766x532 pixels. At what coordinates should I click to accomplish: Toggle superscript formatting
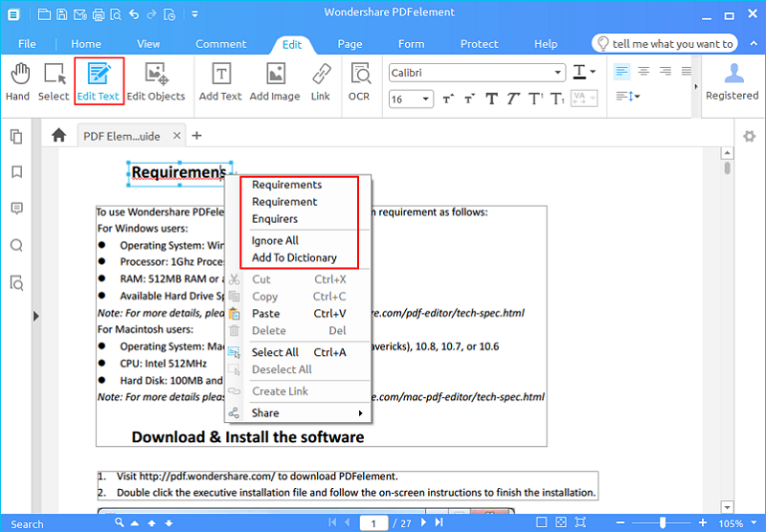535,100
